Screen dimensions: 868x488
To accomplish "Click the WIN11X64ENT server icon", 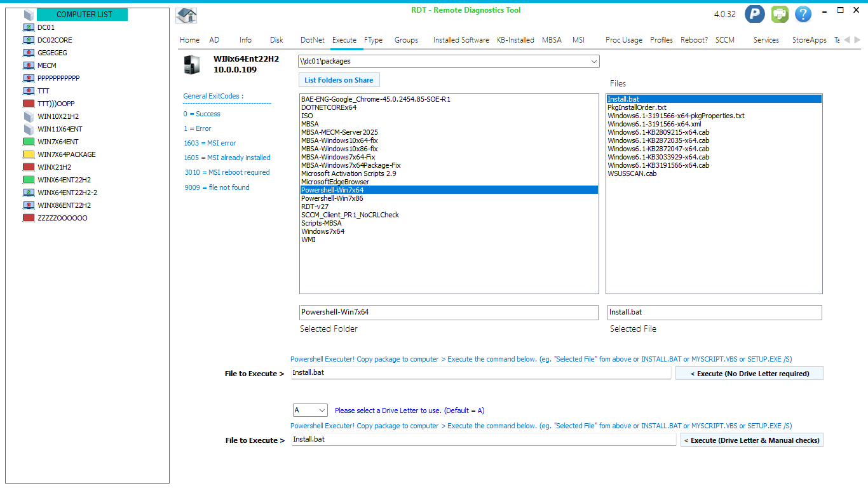I will coord(29,129).
